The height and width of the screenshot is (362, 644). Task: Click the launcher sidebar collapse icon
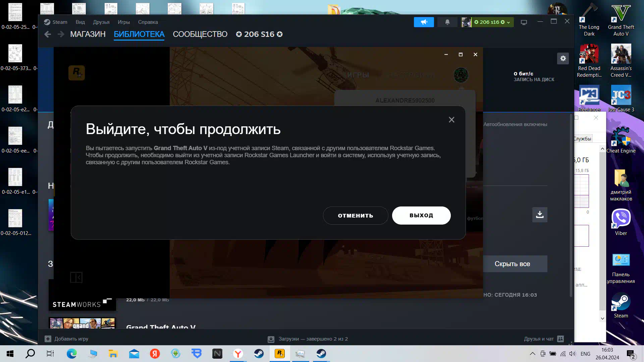76,277
